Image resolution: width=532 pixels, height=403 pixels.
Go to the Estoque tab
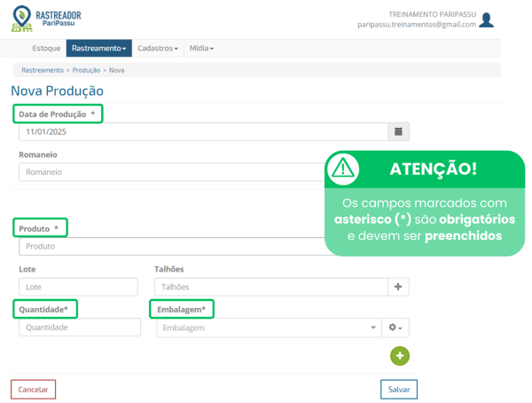click(x=46, y=48)
